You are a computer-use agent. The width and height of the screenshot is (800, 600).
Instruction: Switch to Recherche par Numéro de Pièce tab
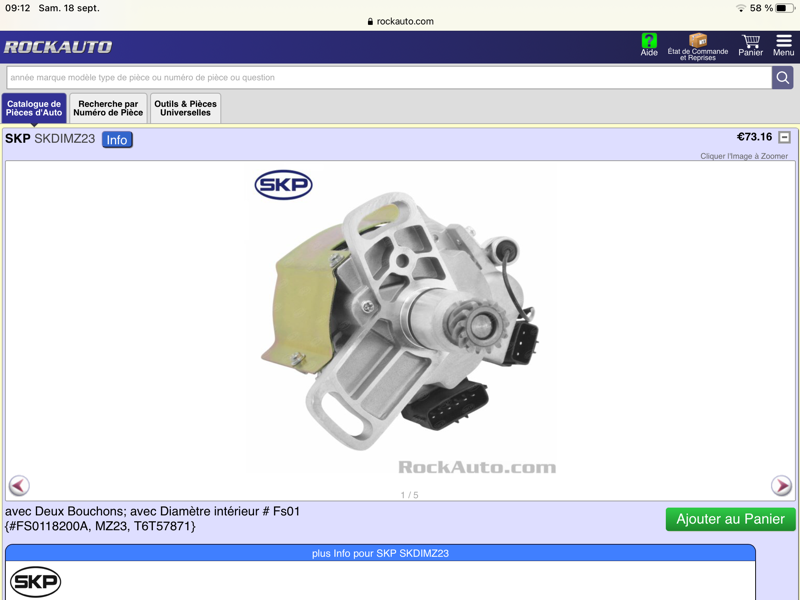click(x=108, y=108)
